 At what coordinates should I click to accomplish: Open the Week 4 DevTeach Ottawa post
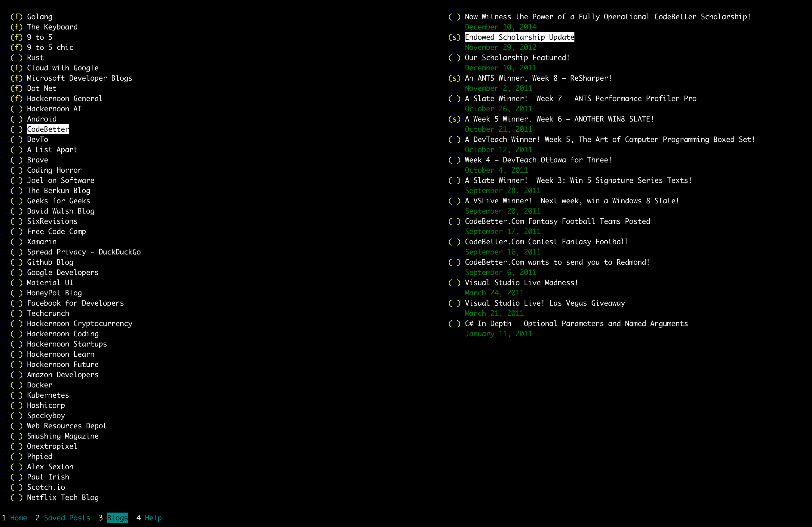[x=538, y=160]
